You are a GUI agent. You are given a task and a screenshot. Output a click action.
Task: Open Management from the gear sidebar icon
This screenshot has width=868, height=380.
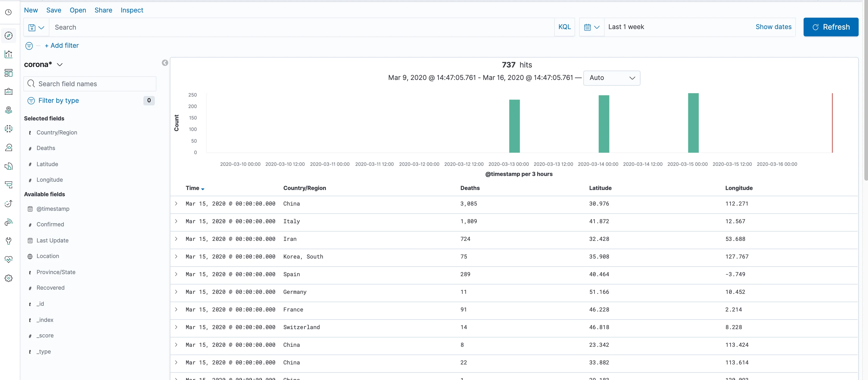pos(9,278)
